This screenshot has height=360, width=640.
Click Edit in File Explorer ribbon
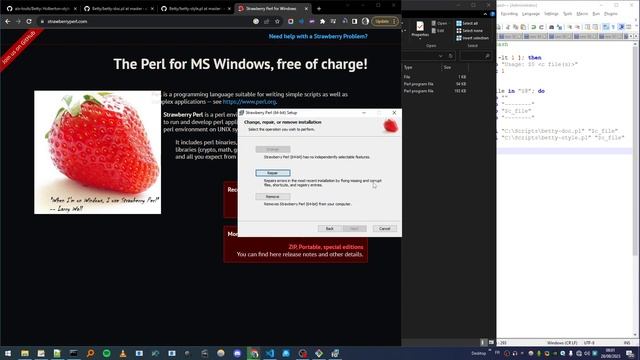(438, 31)
